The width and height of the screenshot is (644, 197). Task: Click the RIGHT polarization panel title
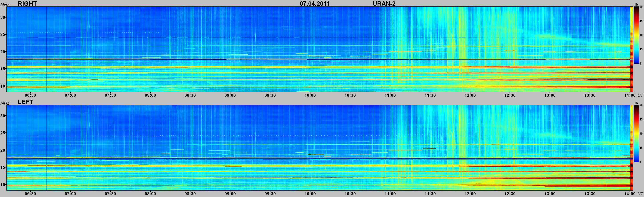point(27,4)
